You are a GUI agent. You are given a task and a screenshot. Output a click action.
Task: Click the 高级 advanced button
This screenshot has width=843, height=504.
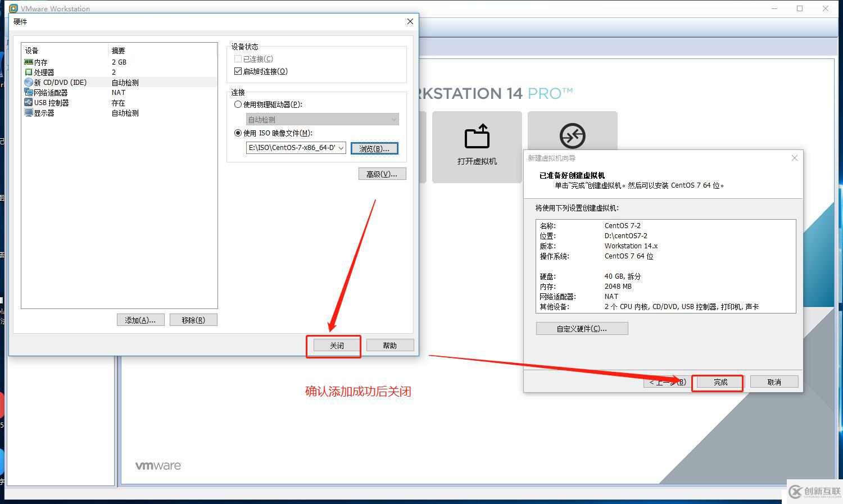(x=382, y=174)
